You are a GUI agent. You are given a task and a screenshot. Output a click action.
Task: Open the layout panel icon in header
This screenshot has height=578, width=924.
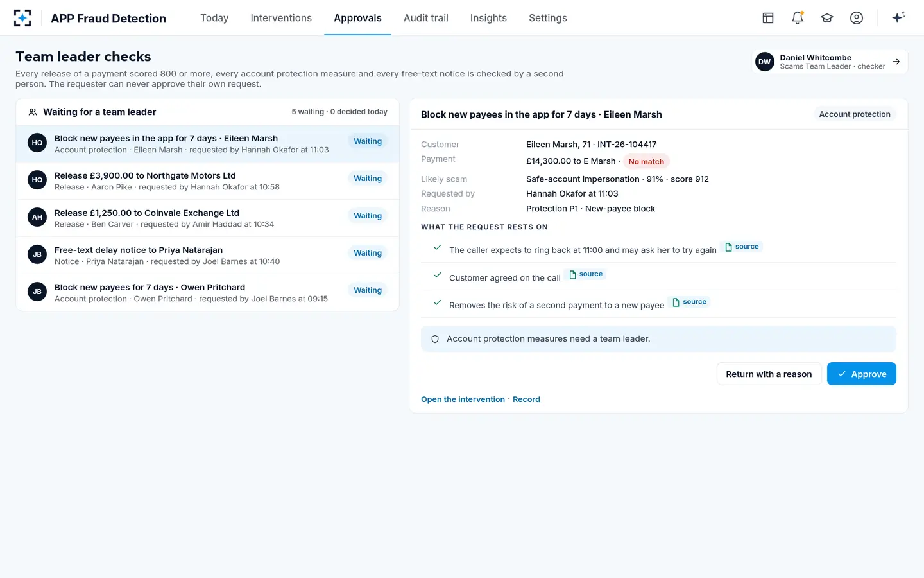pos(768,18)
